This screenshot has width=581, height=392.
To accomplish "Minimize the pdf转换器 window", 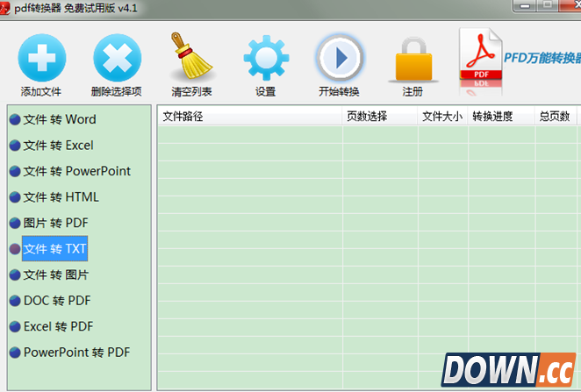I will (524, 5).
